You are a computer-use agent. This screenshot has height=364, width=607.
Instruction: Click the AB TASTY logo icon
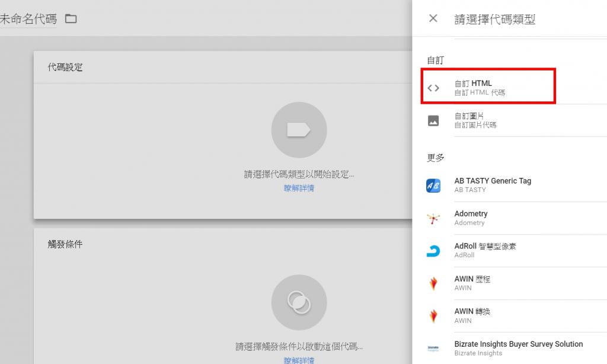(433, 186)
